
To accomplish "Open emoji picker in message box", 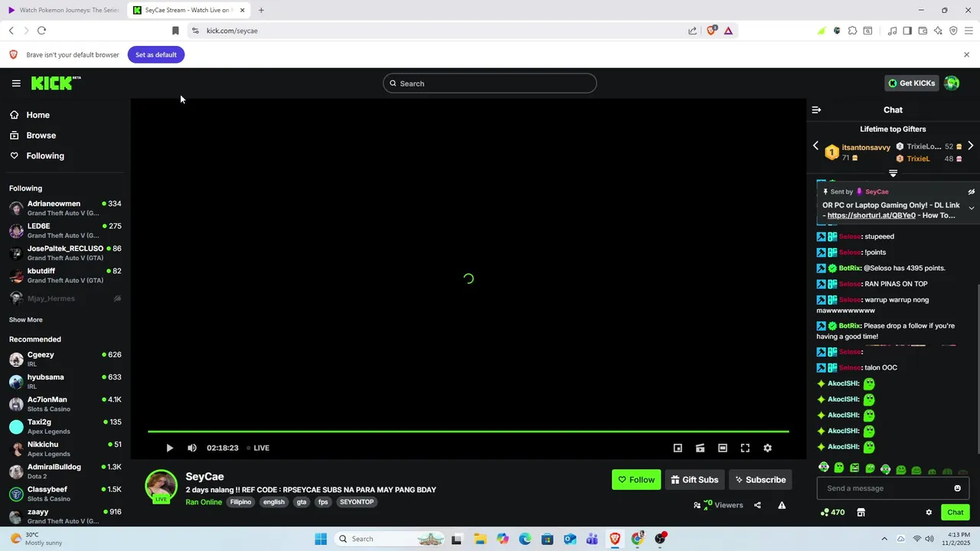I will [x=957, y=488].
